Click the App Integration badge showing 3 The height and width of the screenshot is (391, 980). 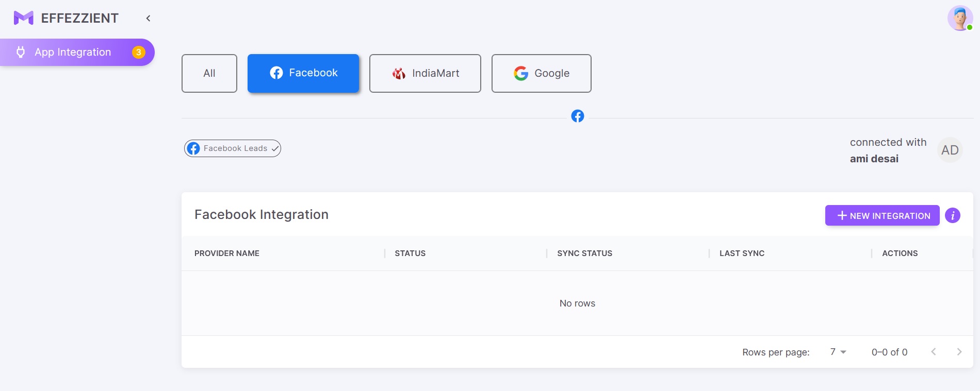[x=138, y=52]
